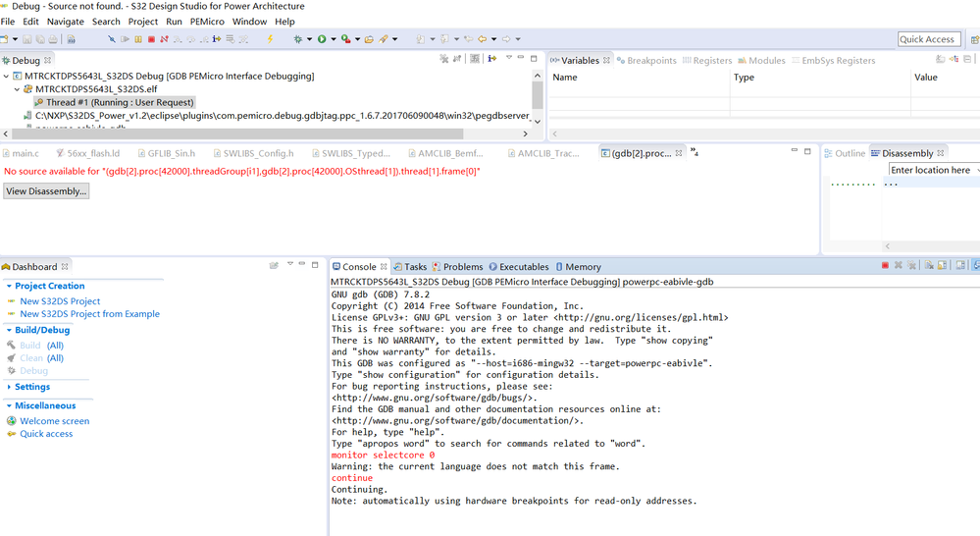Click the Skip All Breakpoints toolbar icon

coord(111,39)
